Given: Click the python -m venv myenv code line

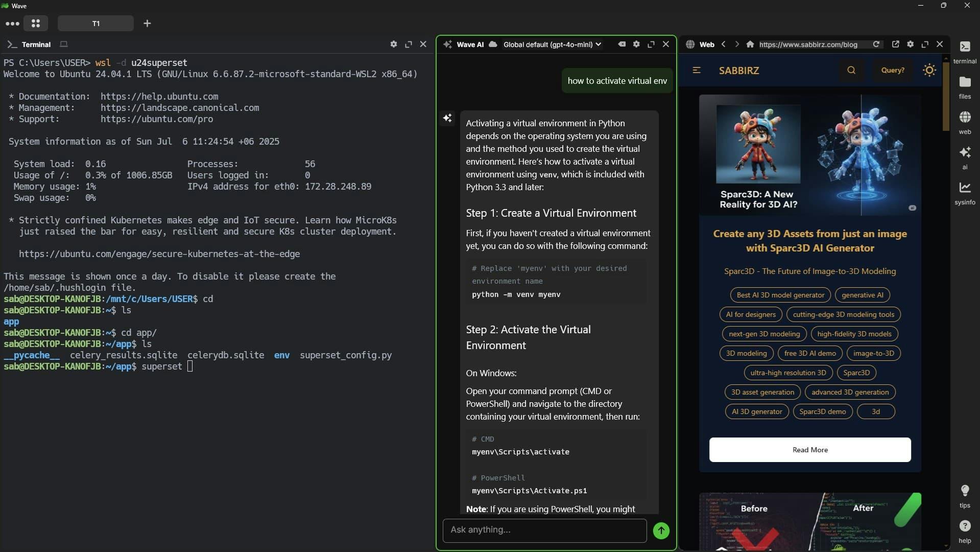Looking at the screenshot, I should [516, 294].
